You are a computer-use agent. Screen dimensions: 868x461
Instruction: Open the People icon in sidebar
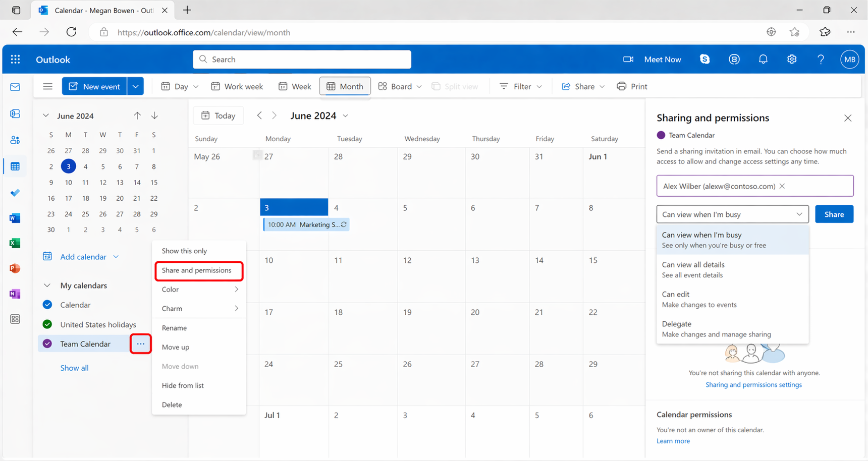click(15, 140)
